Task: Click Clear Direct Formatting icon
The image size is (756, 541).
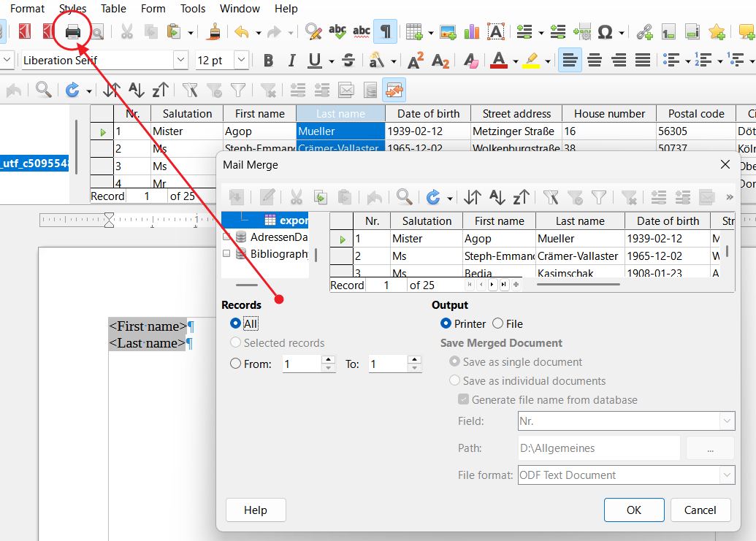Action: [470, 60]
